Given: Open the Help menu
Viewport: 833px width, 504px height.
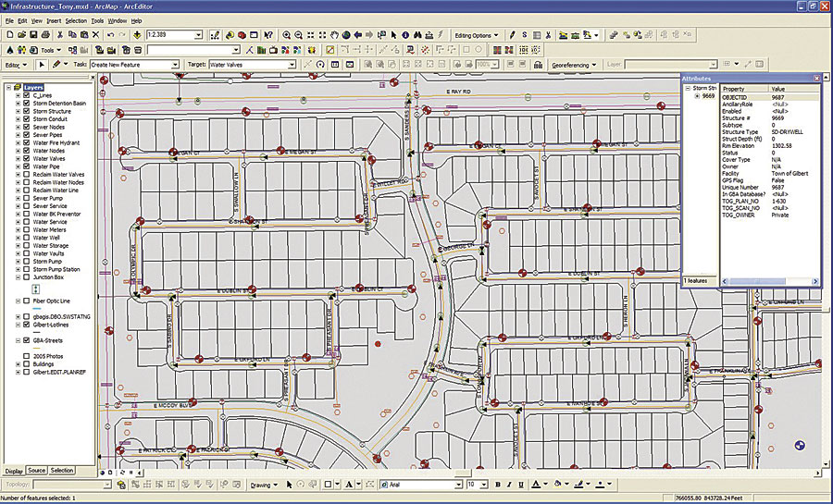Looking at the screenshot, I should point(137,20).
